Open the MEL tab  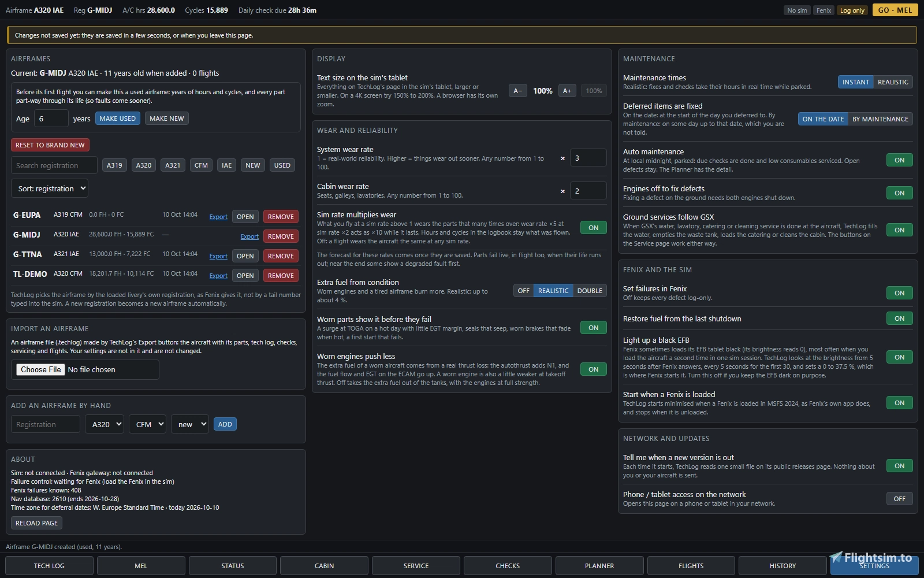point(141,566)
